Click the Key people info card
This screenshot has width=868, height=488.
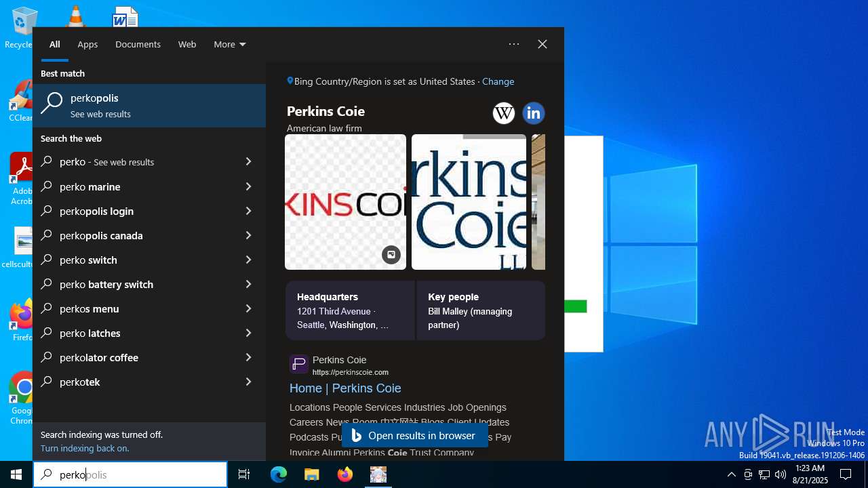click(481, 310)
